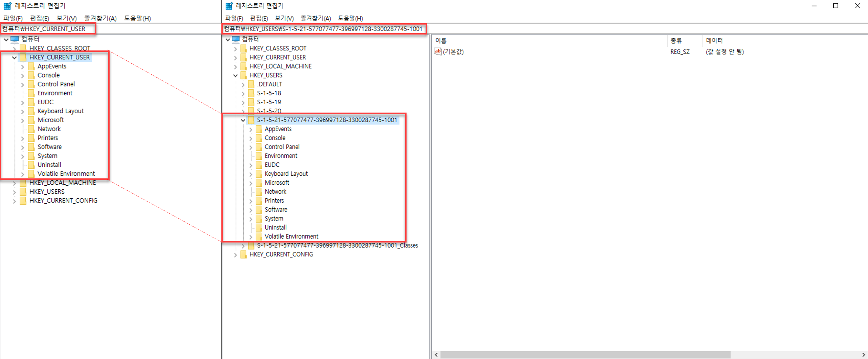Screen dimensions: 868x359
Task: Click the 컴퓨터 icon in right window tree
Action: point(236,39)
